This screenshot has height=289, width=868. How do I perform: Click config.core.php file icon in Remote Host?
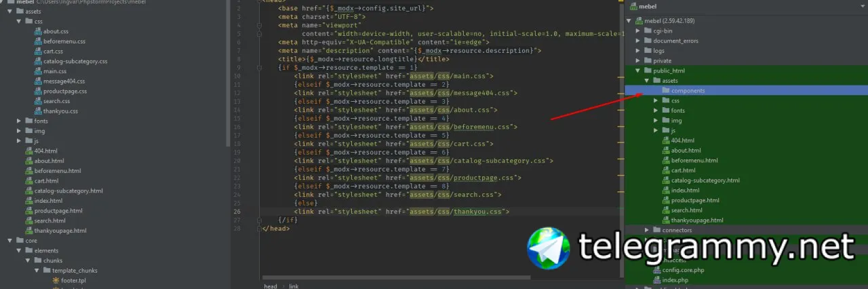coord(656,270)
